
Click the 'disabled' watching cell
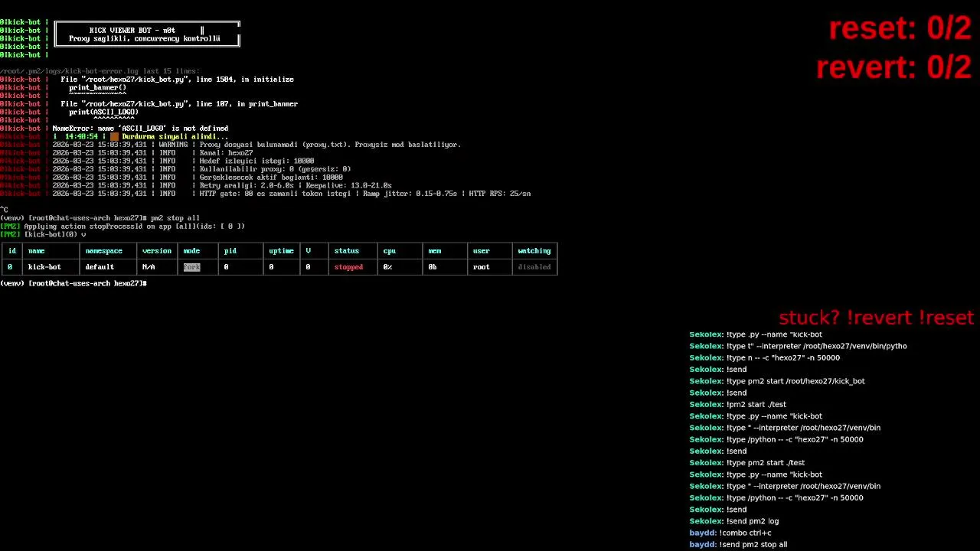click(x=534, y=267)
